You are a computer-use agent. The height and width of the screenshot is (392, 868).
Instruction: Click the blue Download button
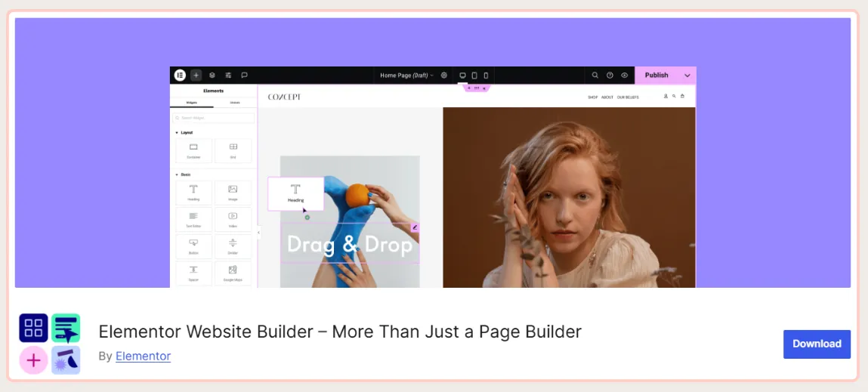[817, 344]
